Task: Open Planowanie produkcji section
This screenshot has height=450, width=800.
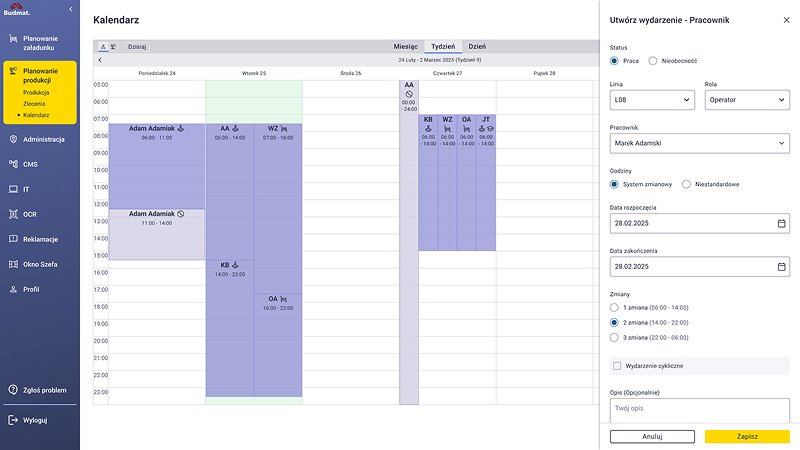Action: [x=40, y=76]
